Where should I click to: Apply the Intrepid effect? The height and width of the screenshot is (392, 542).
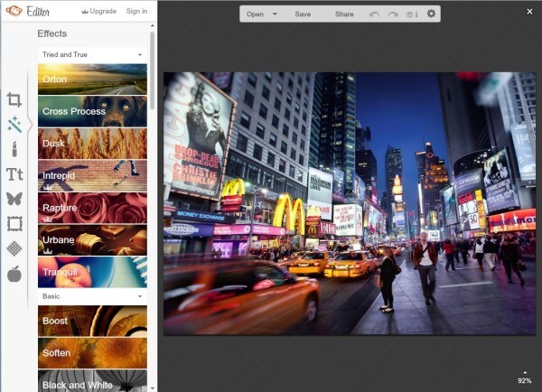92,175
